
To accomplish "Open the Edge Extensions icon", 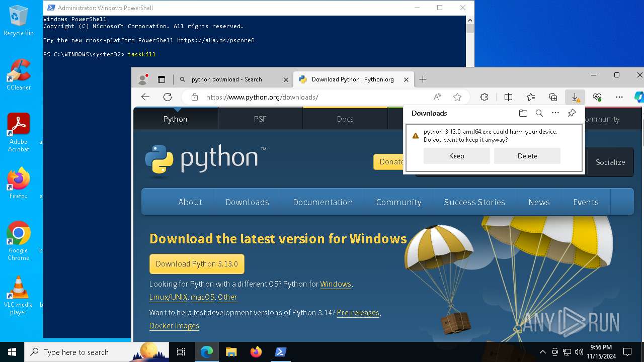I will pyautogui.click(x=484, y=97).
